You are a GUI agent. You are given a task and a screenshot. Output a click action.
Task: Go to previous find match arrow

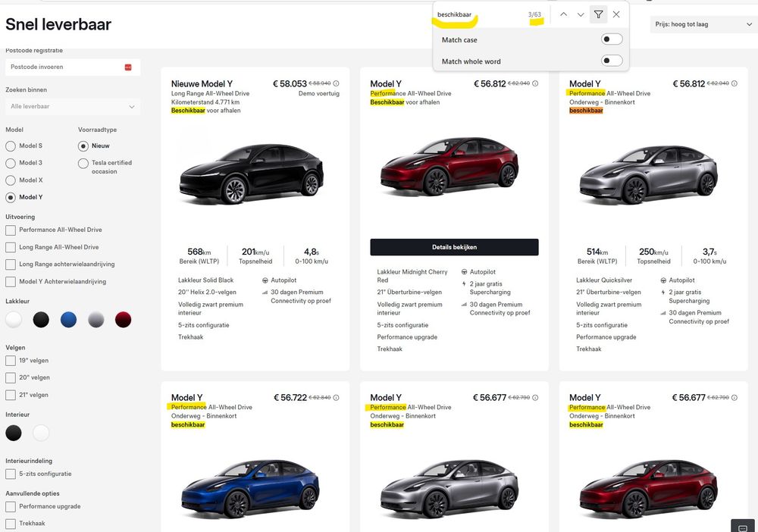564,14
